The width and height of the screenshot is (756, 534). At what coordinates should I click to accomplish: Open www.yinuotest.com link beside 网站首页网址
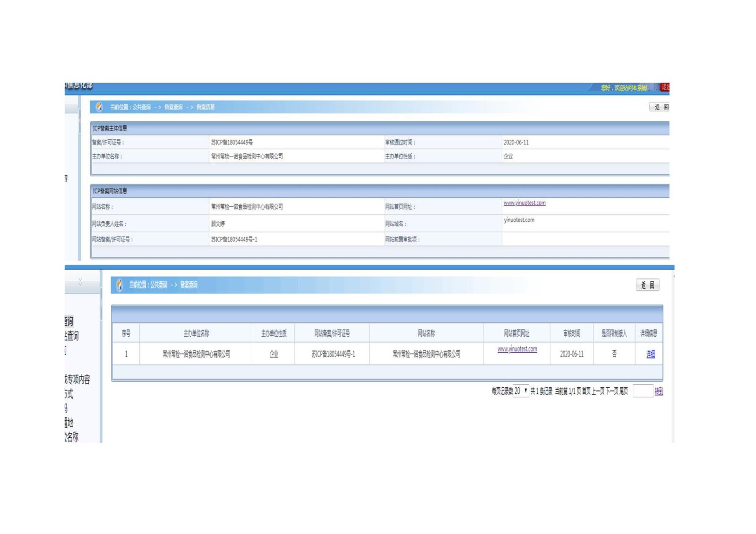[524, 203]
